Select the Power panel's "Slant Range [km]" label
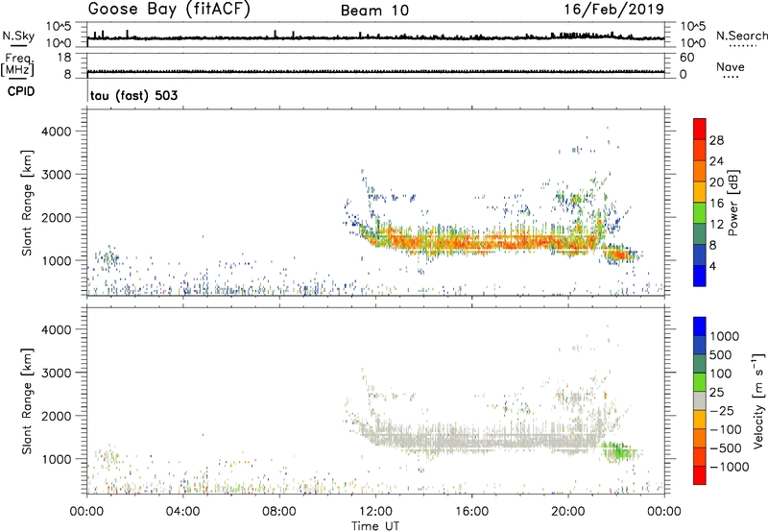 coord(27,203)
